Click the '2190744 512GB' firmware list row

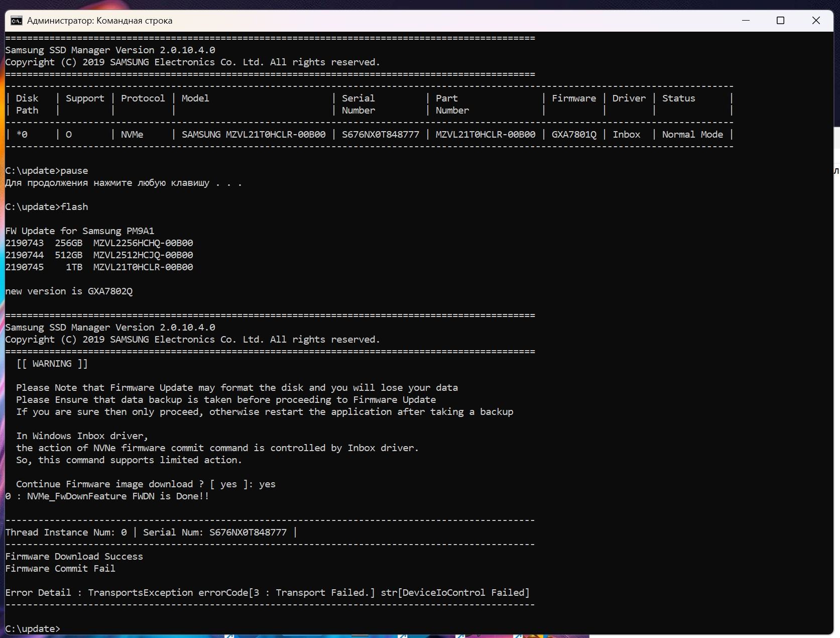[x=99, y=255]
